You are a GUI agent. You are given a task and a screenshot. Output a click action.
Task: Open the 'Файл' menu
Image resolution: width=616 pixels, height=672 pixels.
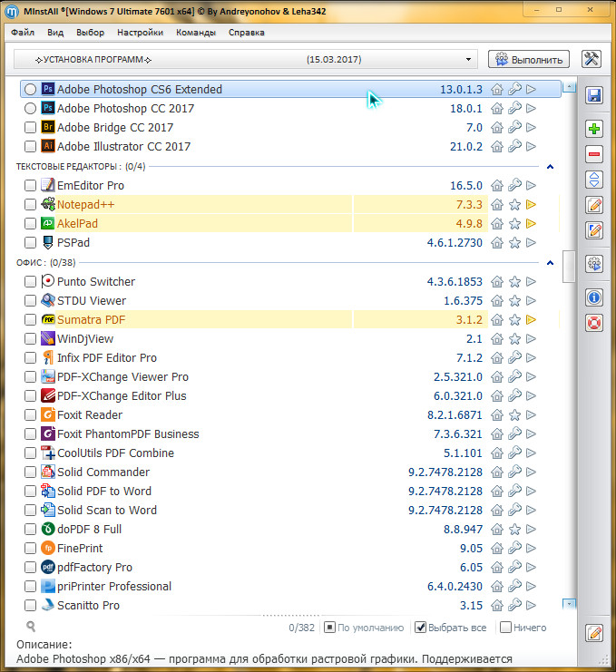click(x=23, y=32)
